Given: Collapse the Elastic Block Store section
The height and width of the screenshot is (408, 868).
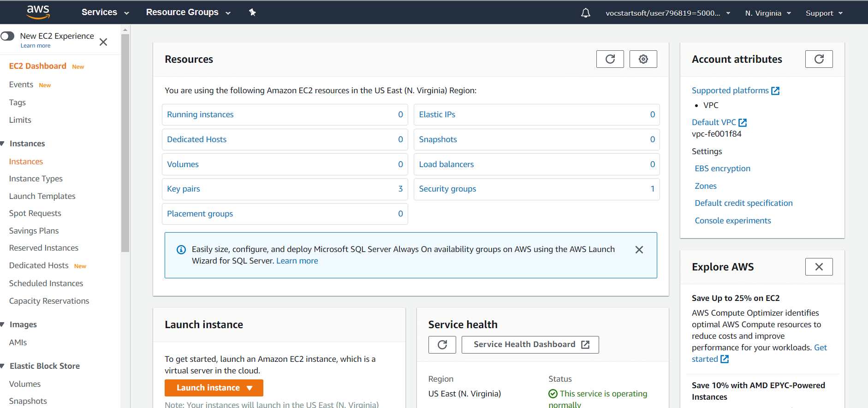Looking at the screenshot, I should click(x=2, y=366).
